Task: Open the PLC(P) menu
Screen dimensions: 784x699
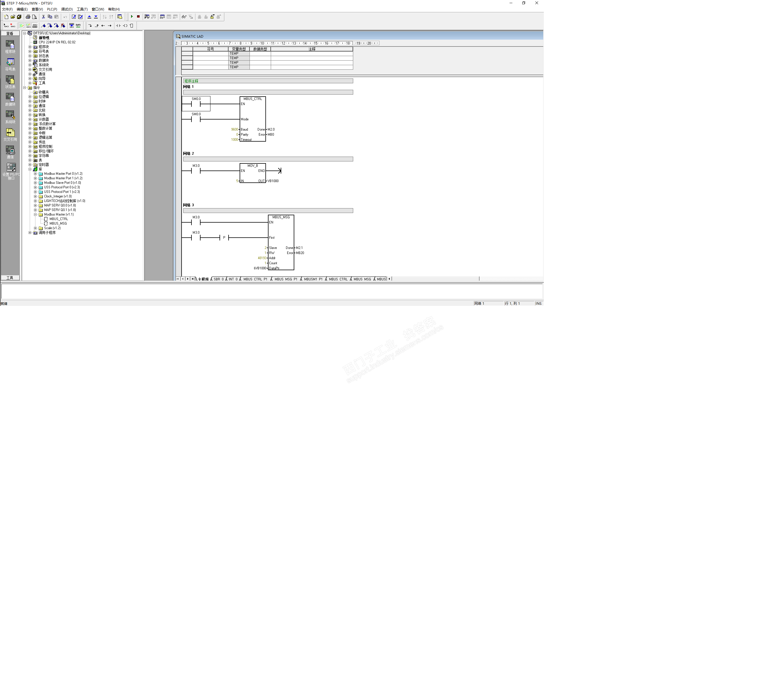Action: tap(52, 9)
